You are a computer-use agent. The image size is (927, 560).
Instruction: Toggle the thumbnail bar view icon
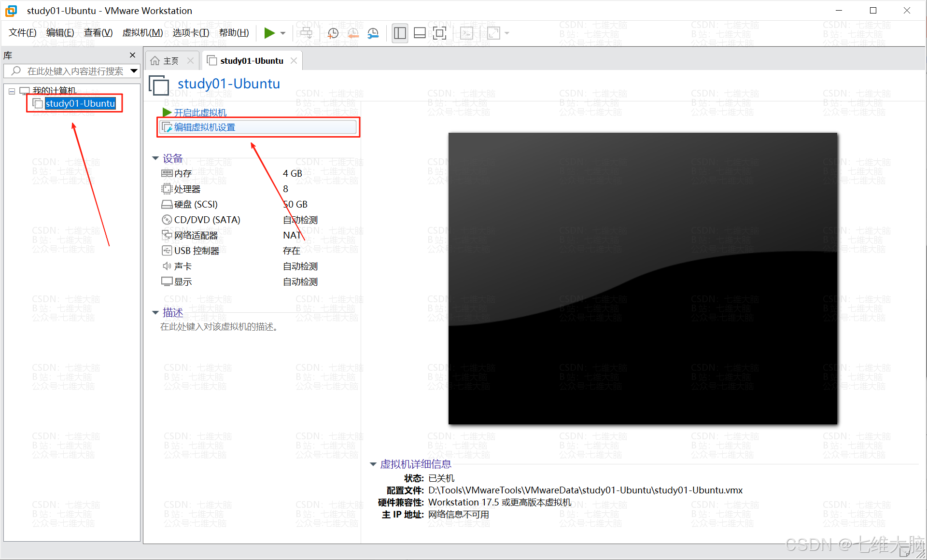point(420,33)
